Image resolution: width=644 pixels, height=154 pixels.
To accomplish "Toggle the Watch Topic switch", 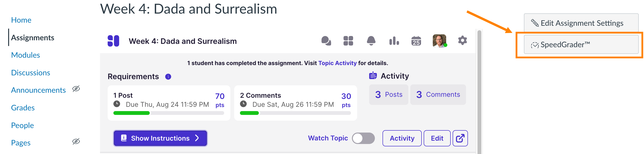I will (363, 138).
